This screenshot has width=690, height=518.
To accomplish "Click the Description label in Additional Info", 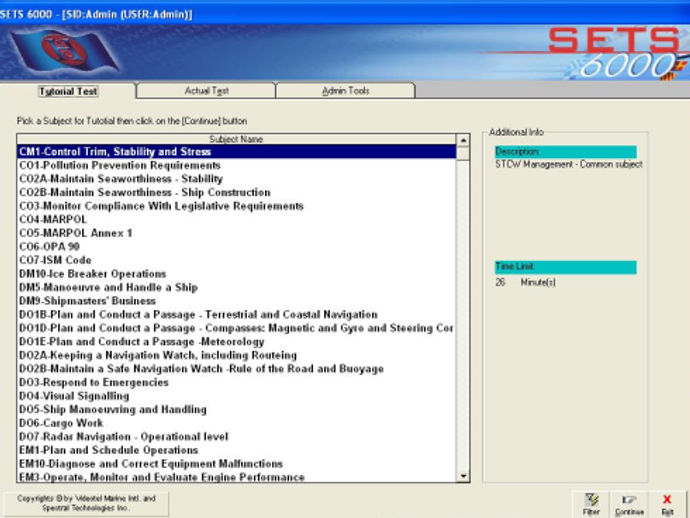I will tap(565, 152).
